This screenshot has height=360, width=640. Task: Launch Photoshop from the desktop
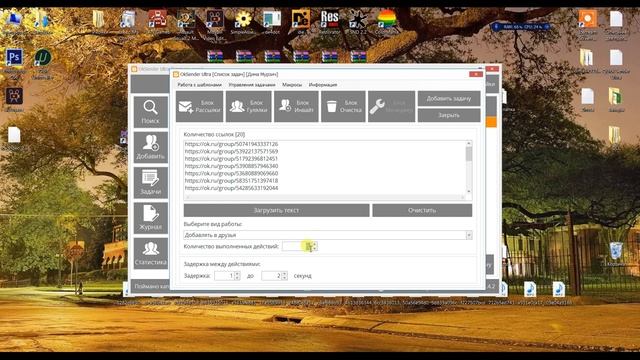(14, 58)
